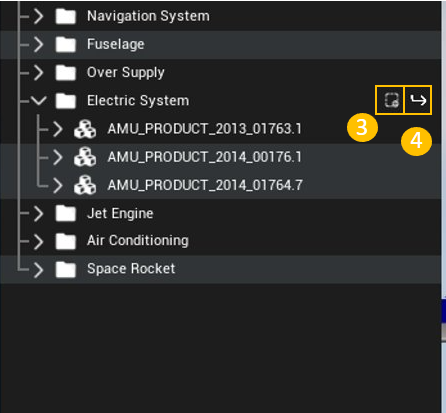Click the Fuselage folder icon
This screenshot has height=413, width=446.
66,44
